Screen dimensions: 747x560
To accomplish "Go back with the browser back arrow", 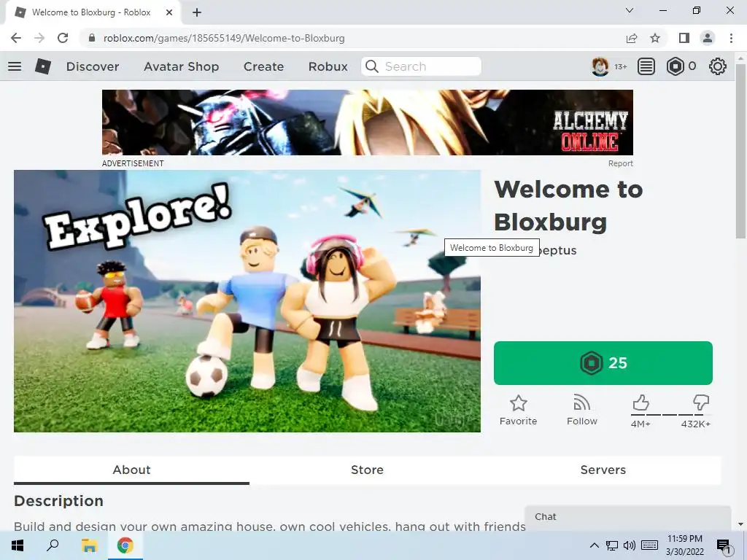I will click(16, 38).
